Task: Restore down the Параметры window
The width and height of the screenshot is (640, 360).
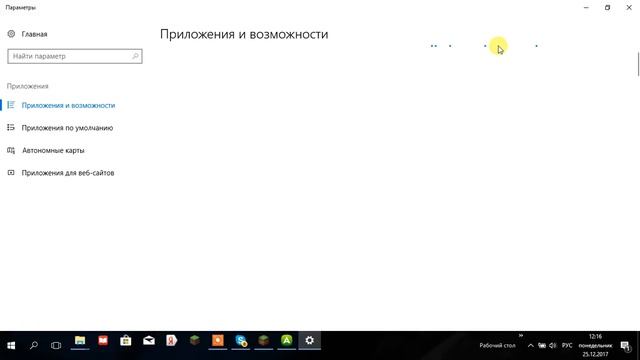Action: click(607, 7)
